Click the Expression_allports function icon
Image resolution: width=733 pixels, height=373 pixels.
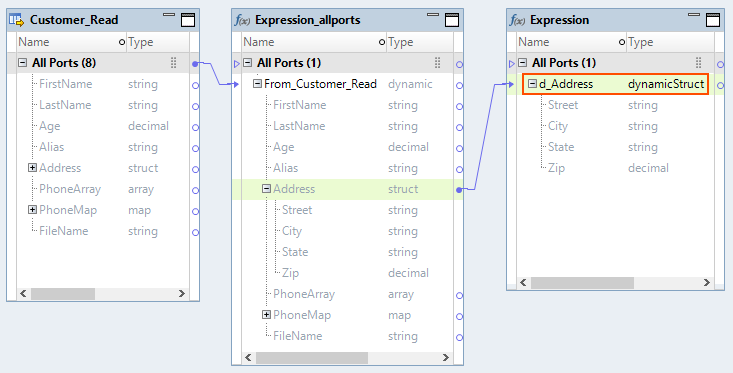coord(242,20)
